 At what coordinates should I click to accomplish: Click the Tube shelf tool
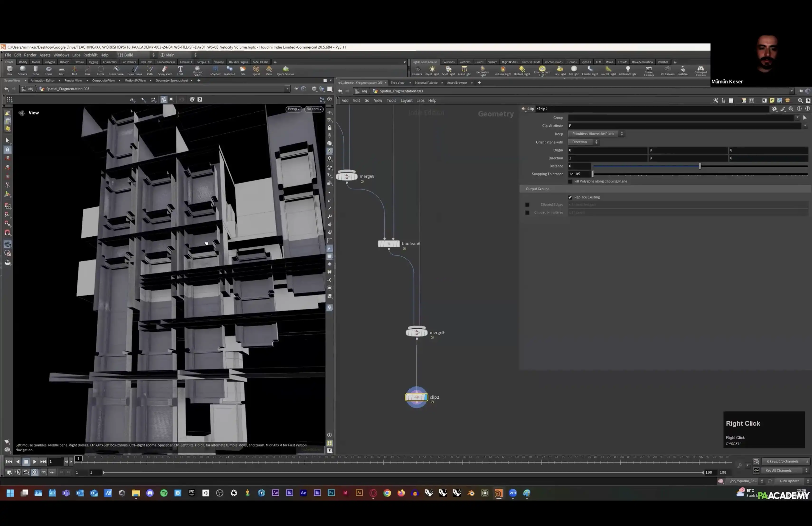click(35, 70)
